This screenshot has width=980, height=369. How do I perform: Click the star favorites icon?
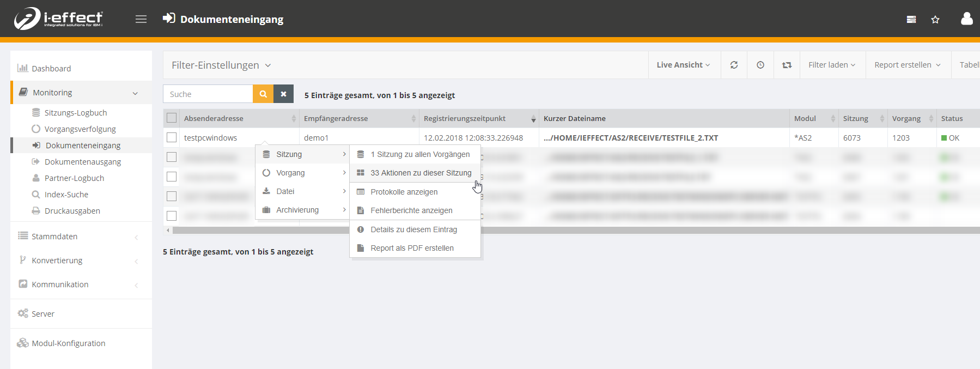[x=935, y=20]
